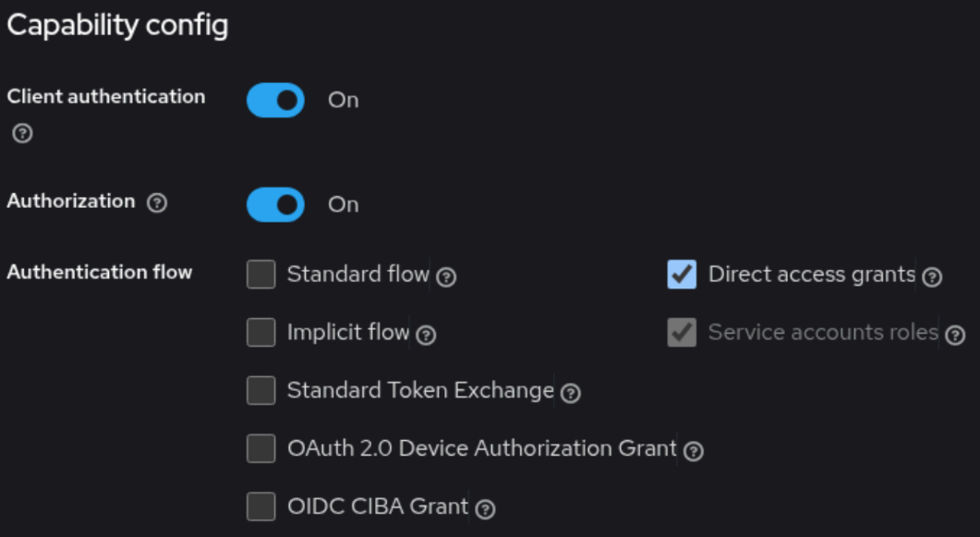Click the greyed Service accounts roles checkbox

pyautogui.click(x=682, y=333)
